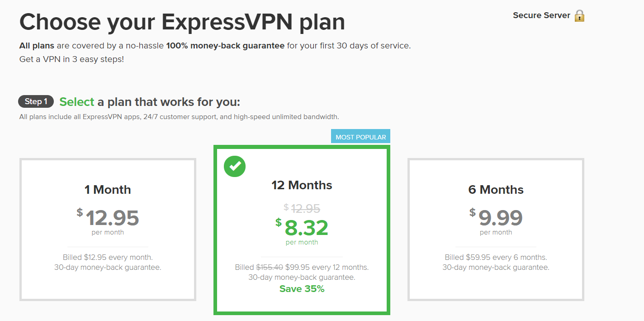Click the crossed-out $155.40 billing amount
This screenshot has width=644, height=321.
point(270,267)
